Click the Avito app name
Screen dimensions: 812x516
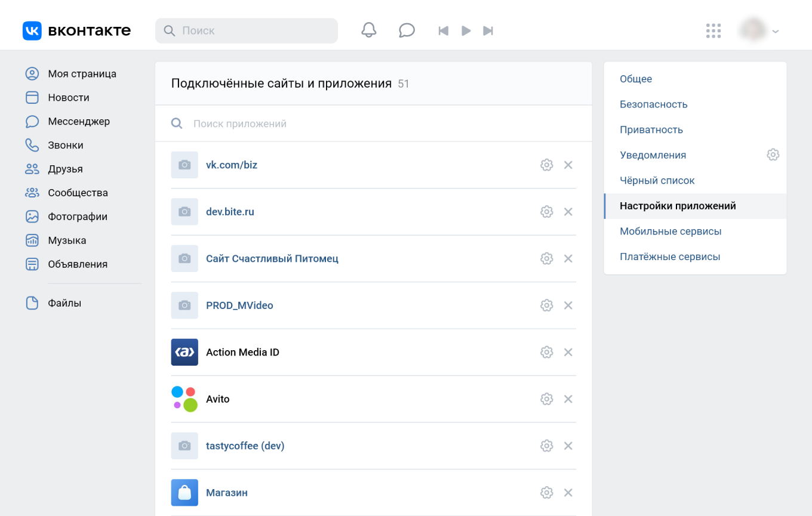tap(218, 399)
